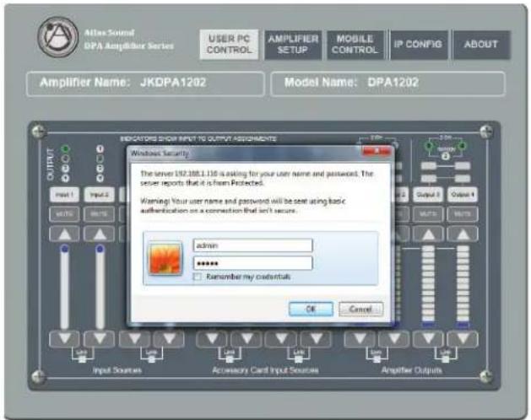Viewport: 531px width, 420px height.
Task: Click the Input 2 label button
Action: click(100, 195)
